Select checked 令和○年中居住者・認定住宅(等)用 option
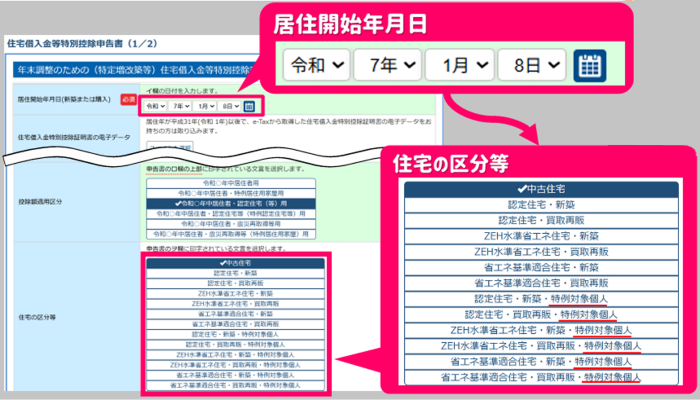 231,204
